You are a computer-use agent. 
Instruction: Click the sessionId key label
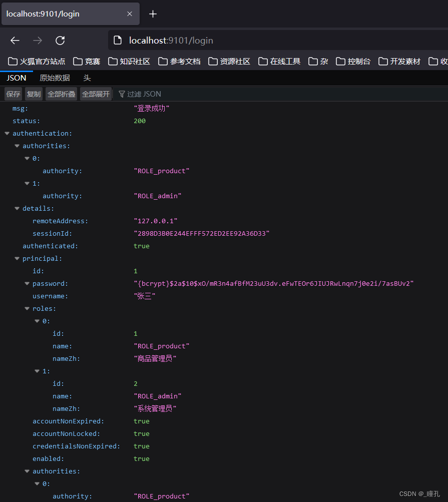(x=52, y=233)
